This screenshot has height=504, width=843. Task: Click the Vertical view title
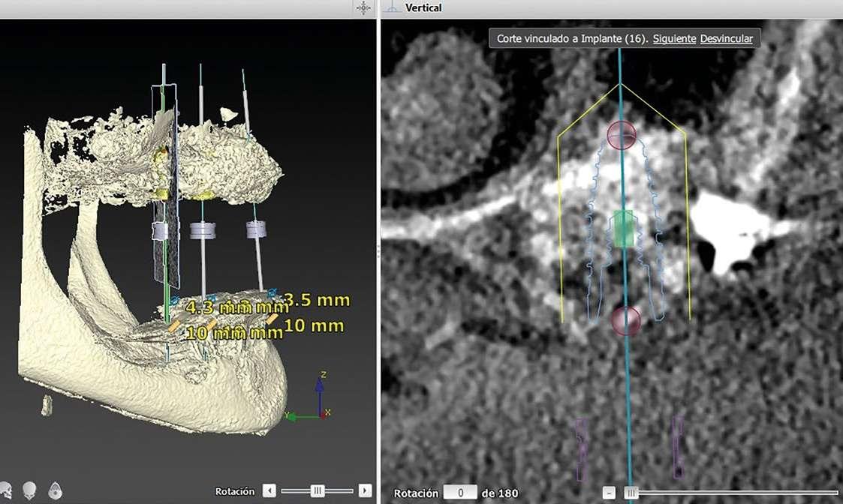pyautogui.click(x=423, y=7)
